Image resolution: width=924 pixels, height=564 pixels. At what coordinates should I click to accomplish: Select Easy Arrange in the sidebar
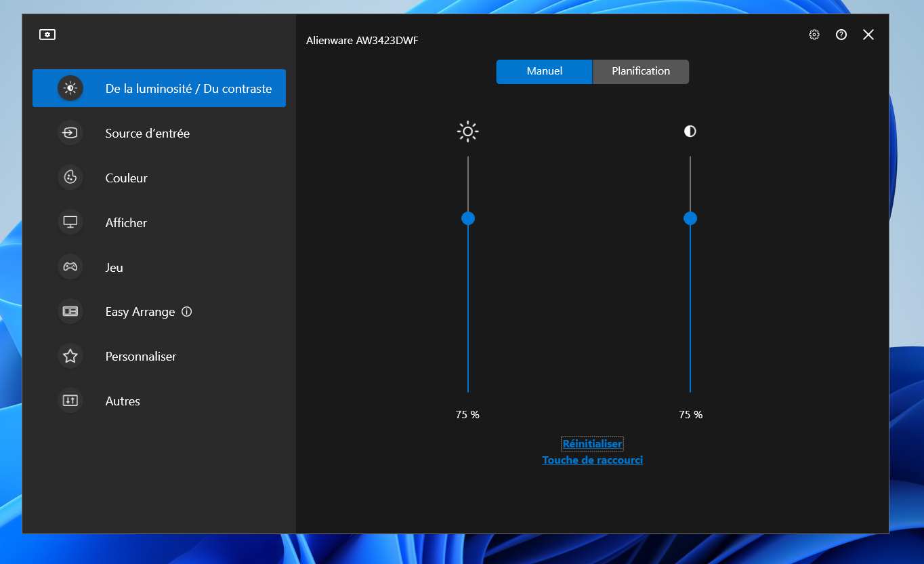point(159,311)
